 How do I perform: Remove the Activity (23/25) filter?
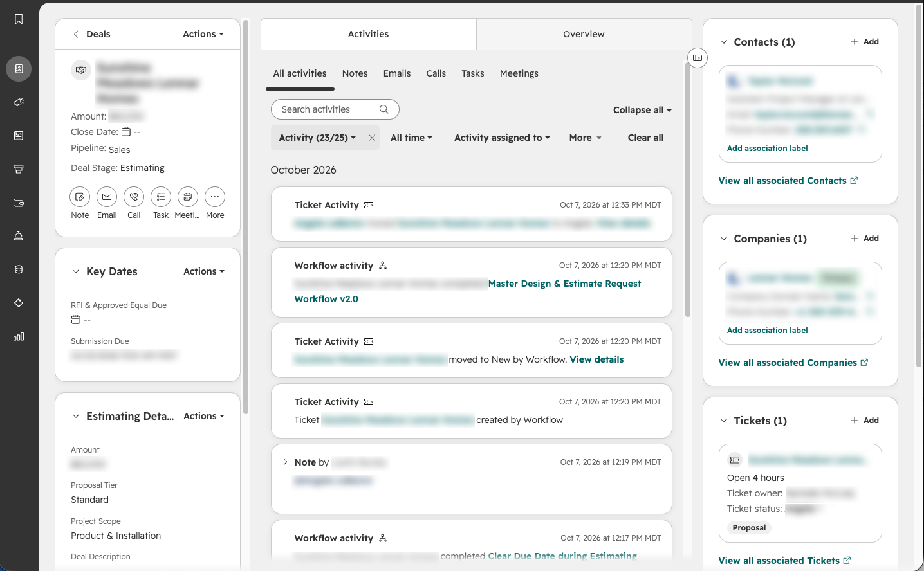pyautogui.click(x=372, y=138)
